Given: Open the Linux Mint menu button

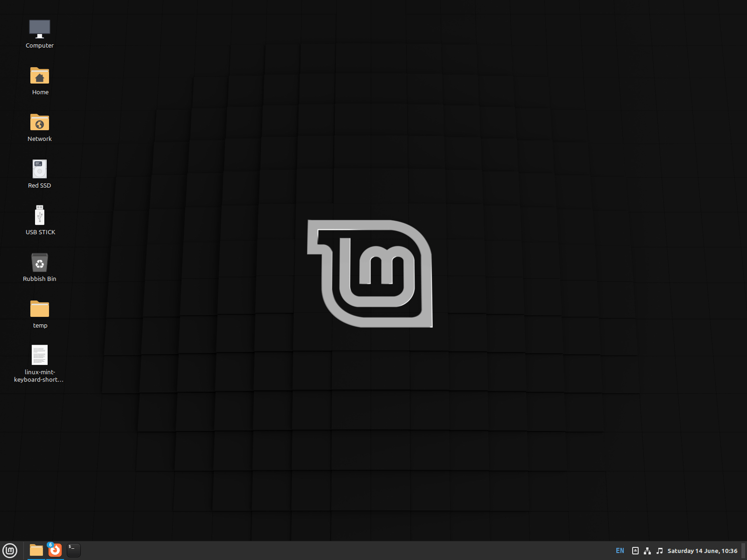Looking at the screenshot, I should [x=10, y=550].
